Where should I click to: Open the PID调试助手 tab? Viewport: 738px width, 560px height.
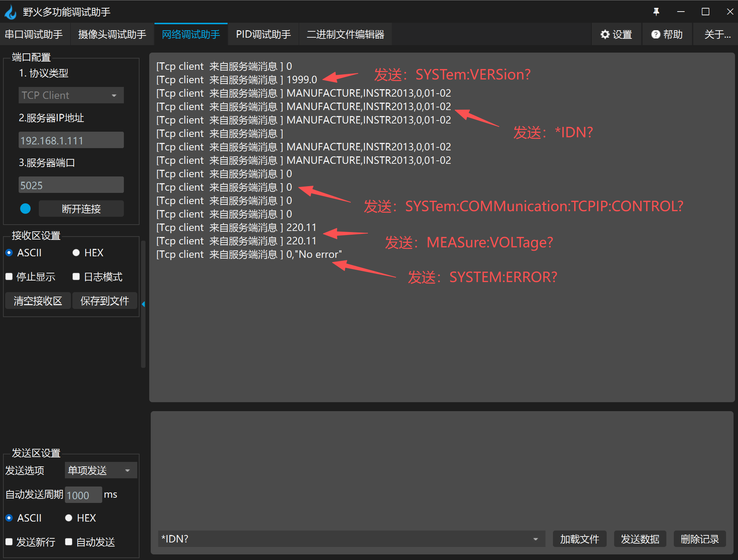coord(263,34)
